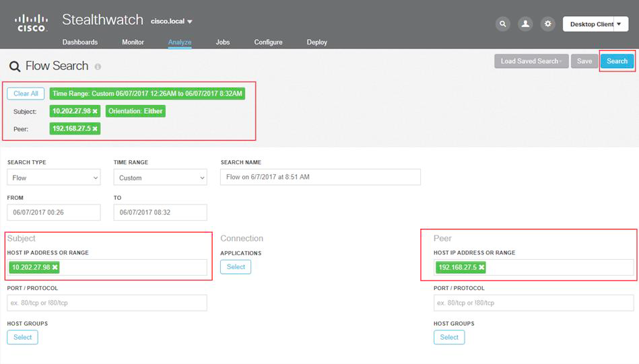
Task: Open the settings gear icon
Action: pyautogui.click(x=547, y=24)
